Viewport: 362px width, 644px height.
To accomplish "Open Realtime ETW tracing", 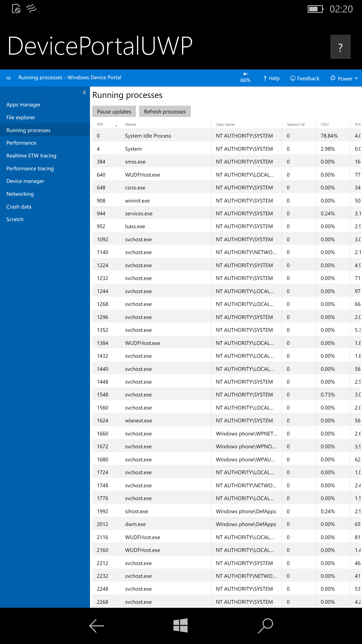I will pos(45,156).
